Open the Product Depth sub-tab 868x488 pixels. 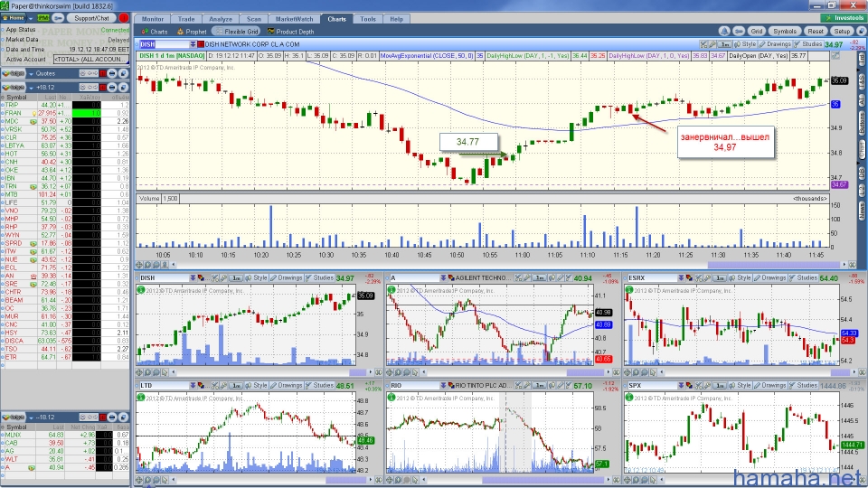(290, 32)
